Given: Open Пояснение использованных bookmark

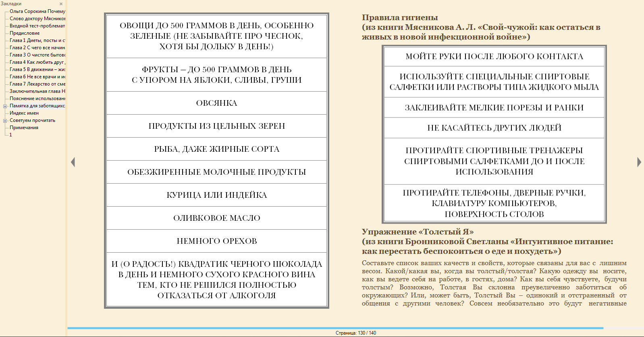Looking at the screenshot, I should (37, 98).
